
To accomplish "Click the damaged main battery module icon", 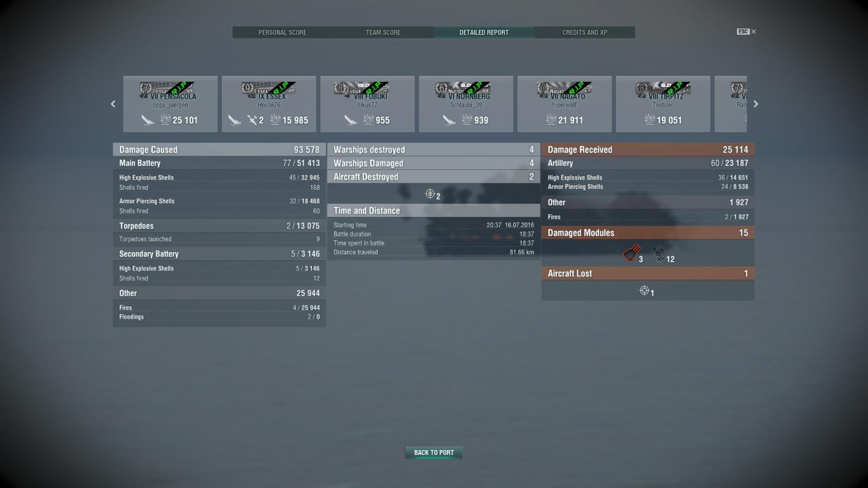I will pos(631,253).
